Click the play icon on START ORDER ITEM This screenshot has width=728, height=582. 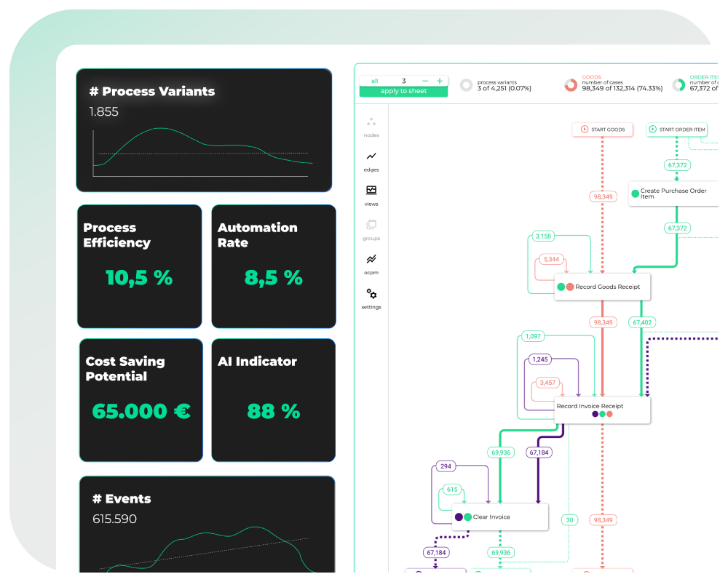click(652, 129)
